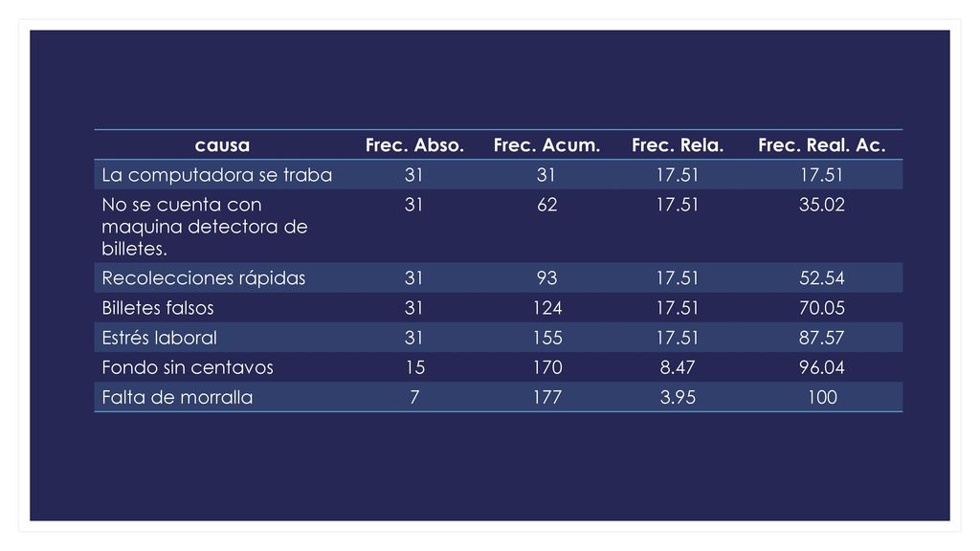Viewport: 980px width, 551px height.
Task: Select the 87.57 value cell
Action: pos(822,338)
